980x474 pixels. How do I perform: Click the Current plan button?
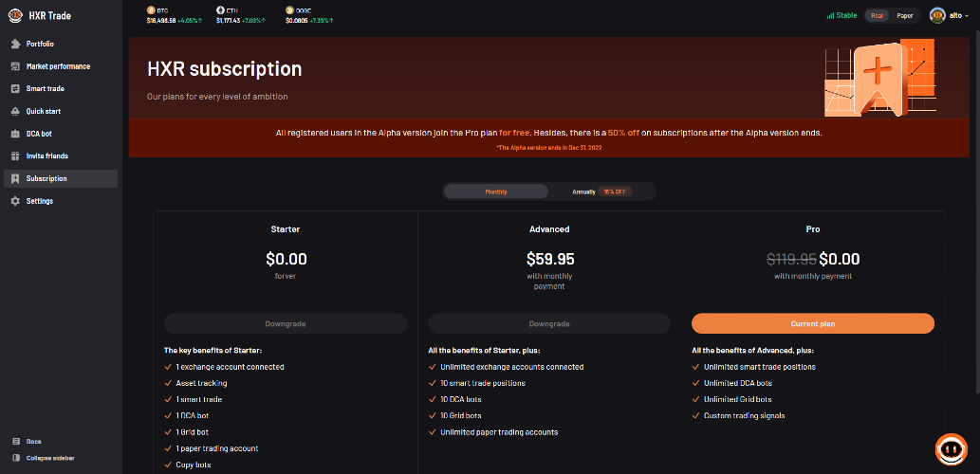812,324
